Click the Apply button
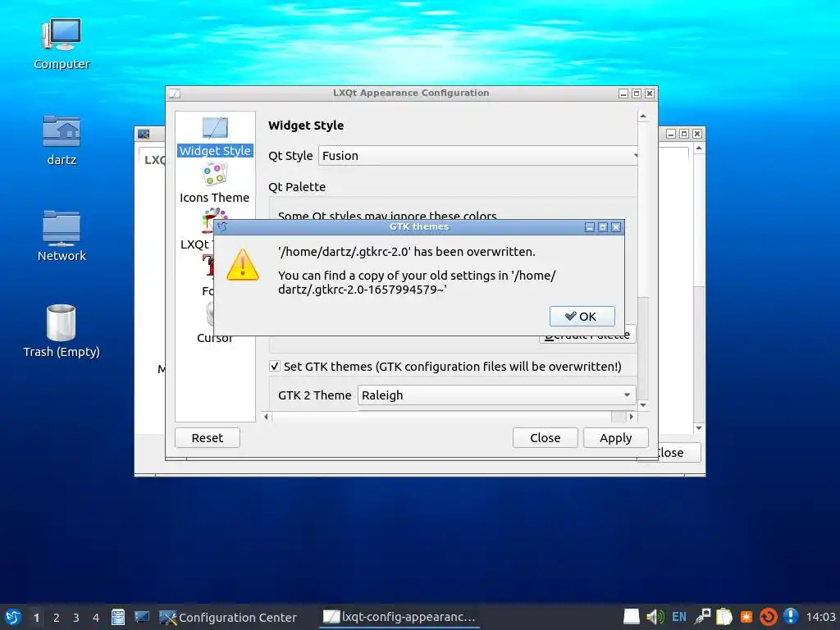Viewport: 840px width, 630px height. click(615, 438)
